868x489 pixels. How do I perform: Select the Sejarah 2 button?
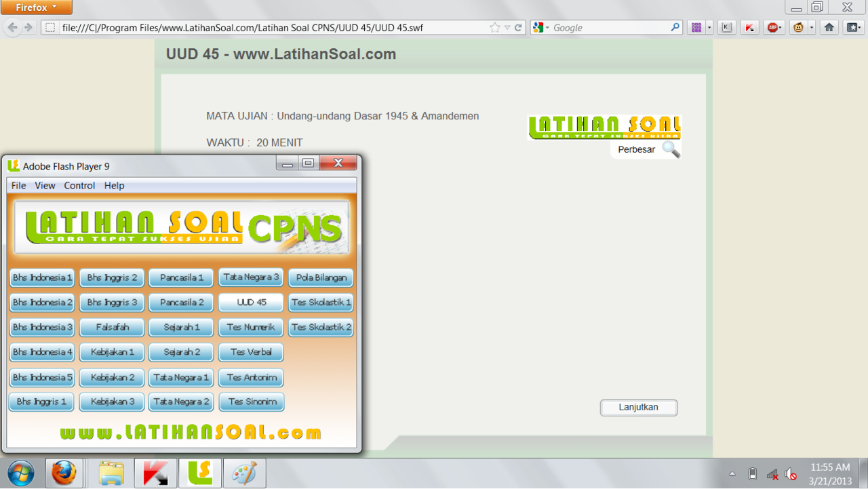pyautogui.click(x=181, y=352)
